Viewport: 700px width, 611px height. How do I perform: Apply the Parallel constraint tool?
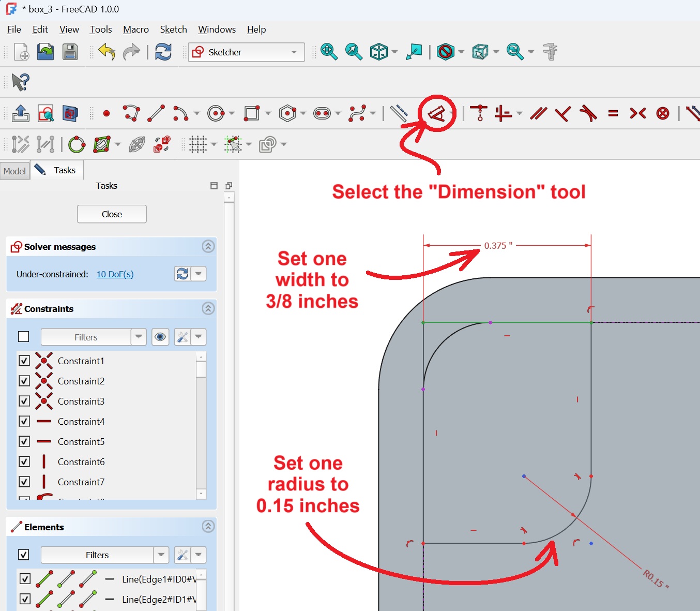[x=538, y=113]
